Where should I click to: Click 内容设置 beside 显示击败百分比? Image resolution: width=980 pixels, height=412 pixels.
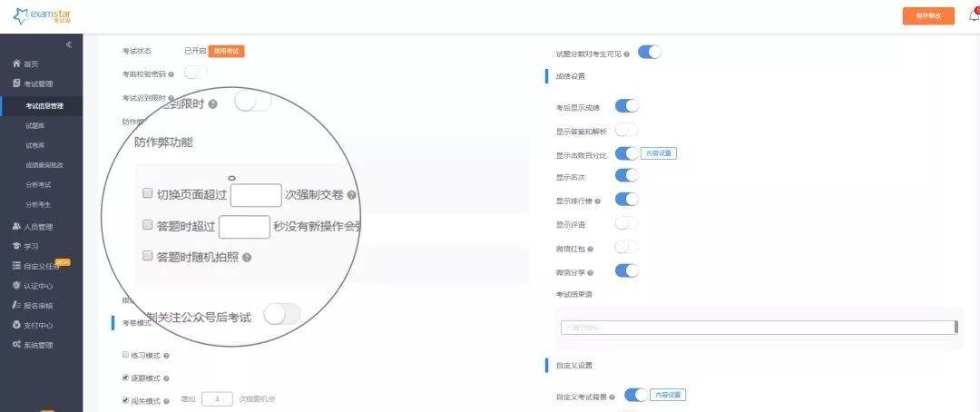(659, 153)
